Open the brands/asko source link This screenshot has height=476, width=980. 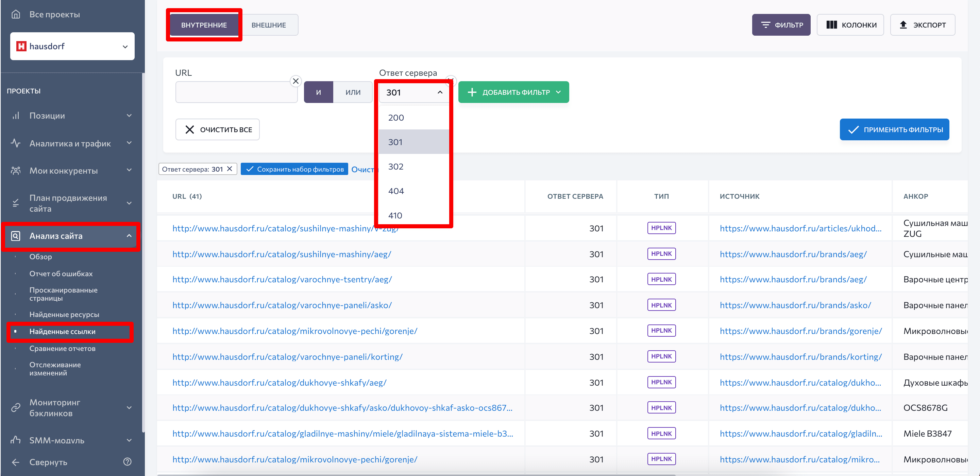tap(795, 305)
